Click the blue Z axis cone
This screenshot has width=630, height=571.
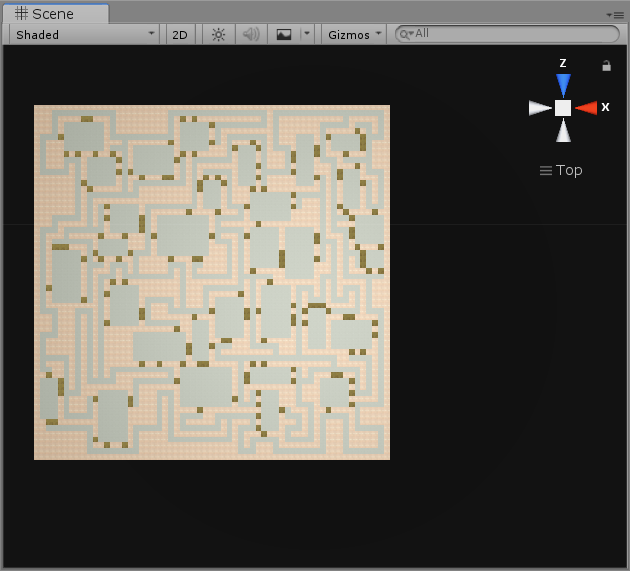(x=563, y=85)
